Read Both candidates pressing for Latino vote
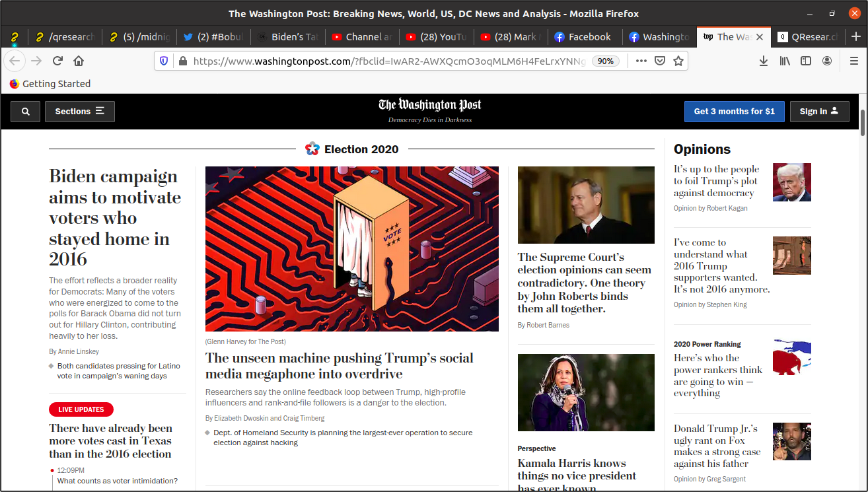 [x=119, y=370]
